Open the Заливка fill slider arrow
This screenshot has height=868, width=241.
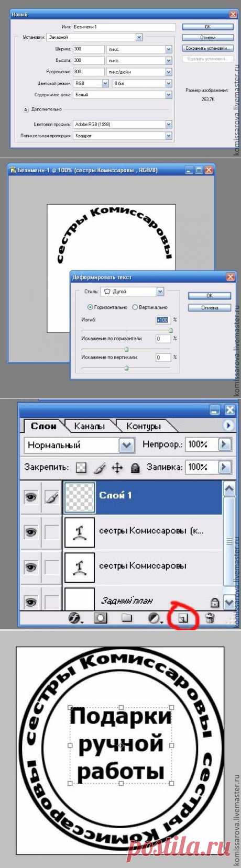pyautogui.click(x=224, y=467)
